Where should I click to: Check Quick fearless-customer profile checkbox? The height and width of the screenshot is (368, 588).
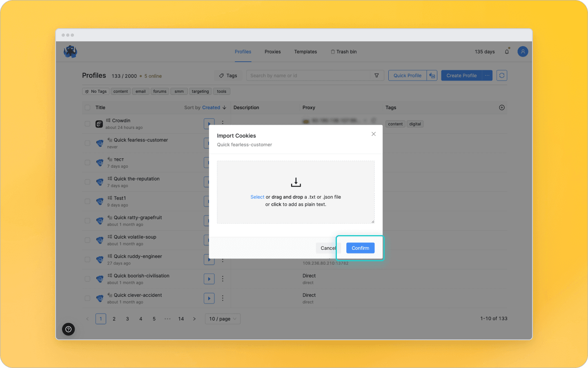pos(87,143)
